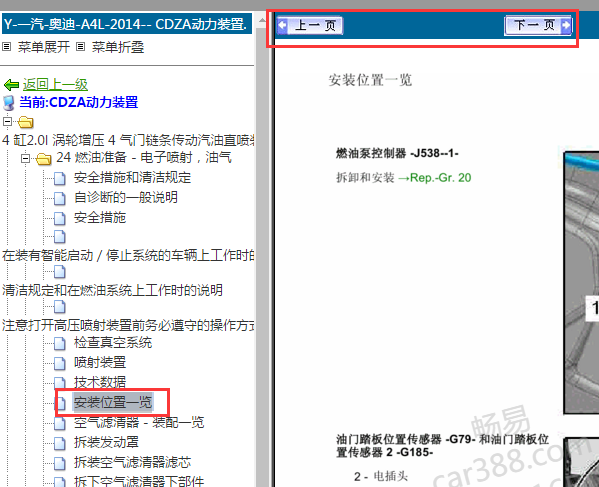Click the root folder icon in tree
The image size is (599, 487).
click(26, 122)
